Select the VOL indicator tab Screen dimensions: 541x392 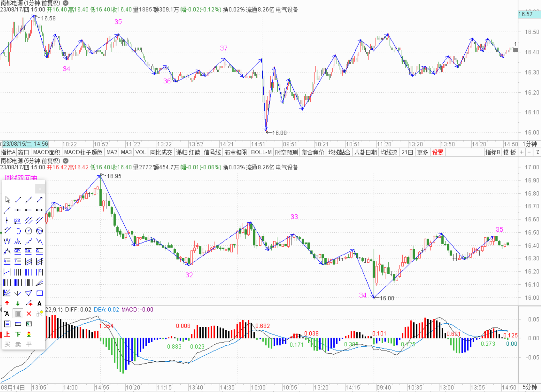(x=141, y=152)
